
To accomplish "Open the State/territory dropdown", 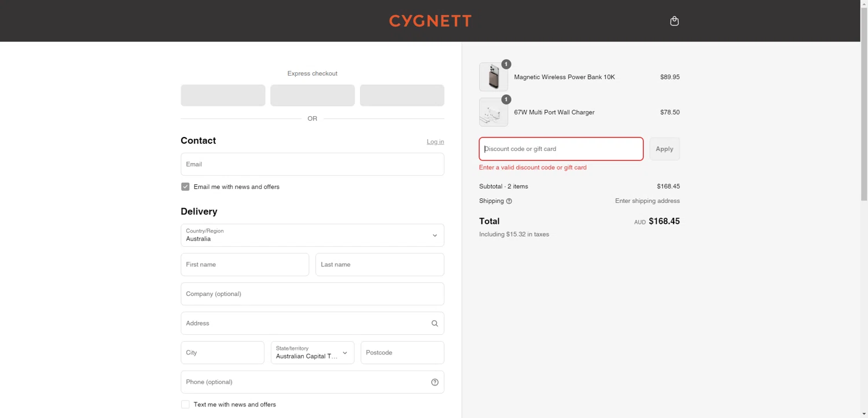I will click(312, 353).
